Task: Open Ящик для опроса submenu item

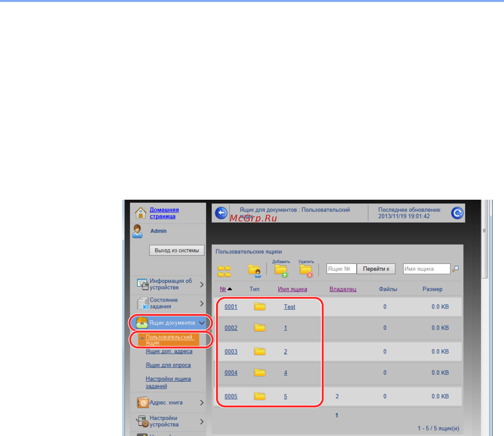Action: (168, 365)
